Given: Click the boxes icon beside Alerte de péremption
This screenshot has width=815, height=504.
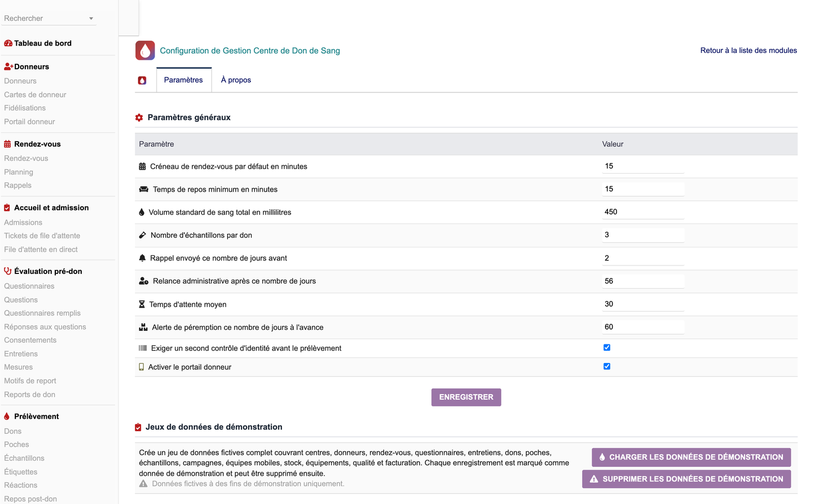Looking at the screenshot, I should point(143,327).
